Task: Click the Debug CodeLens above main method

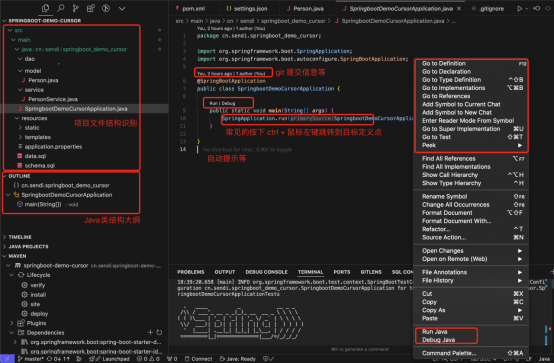Action: (228, 103)
